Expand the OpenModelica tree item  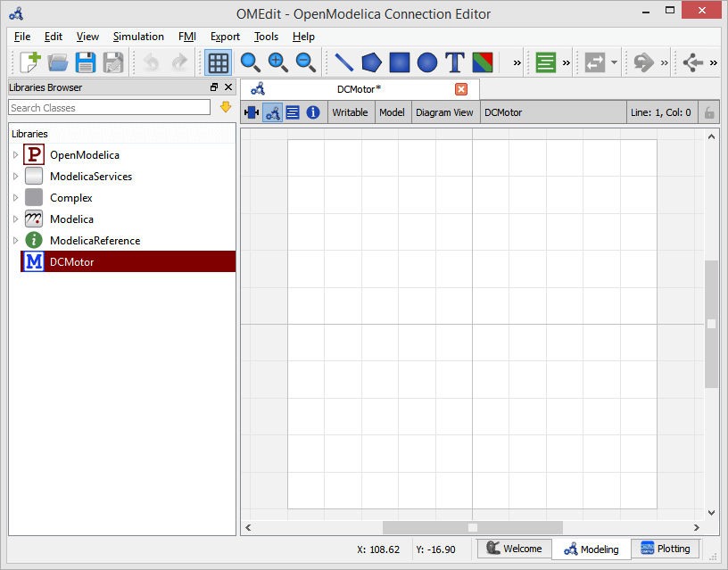point(15,154)
